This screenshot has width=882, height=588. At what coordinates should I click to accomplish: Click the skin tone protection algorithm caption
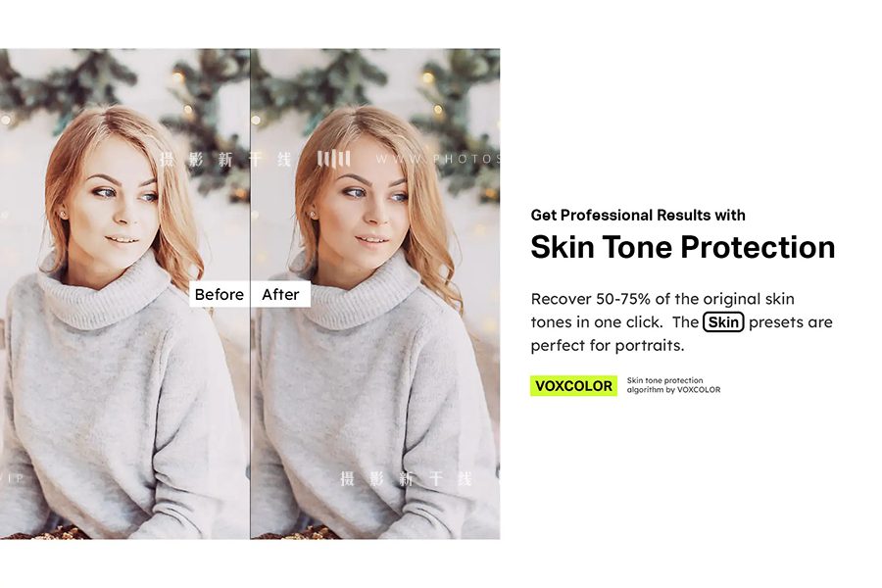tap(673, 385)
